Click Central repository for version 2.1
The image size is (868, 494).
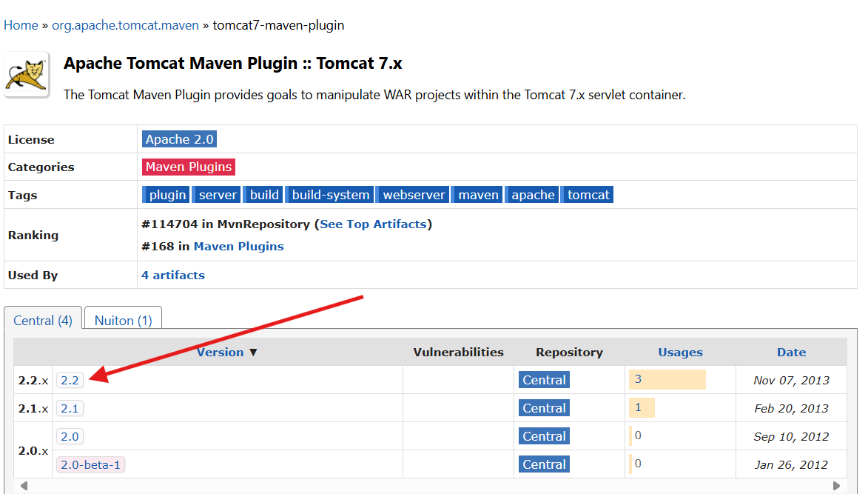pyautogui.click(x=544, y=408)
